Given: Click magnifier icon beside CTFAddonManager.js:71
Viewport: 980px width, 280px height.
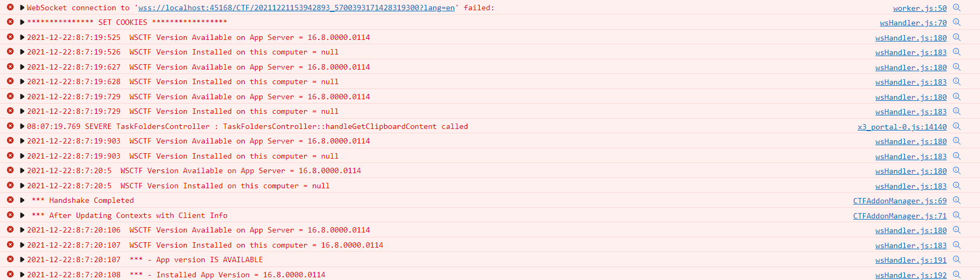Looking at the screenshot, I should click(956, 215).
